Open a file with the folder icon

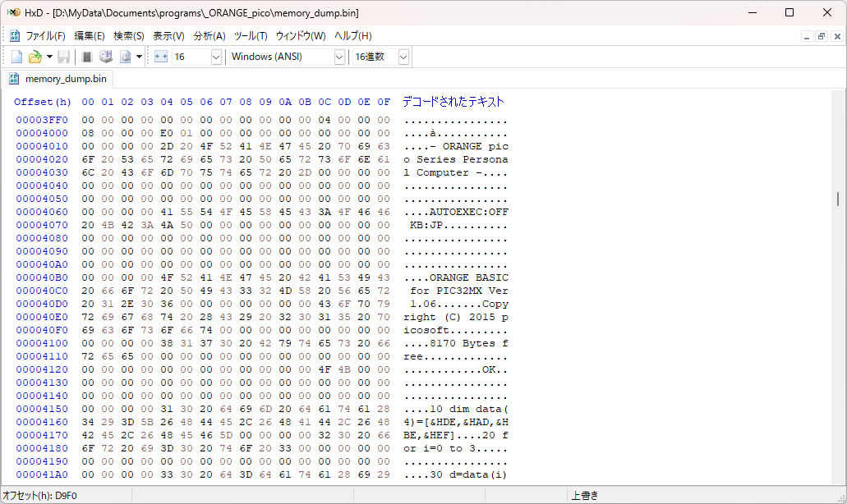click(x=35, y=57)
